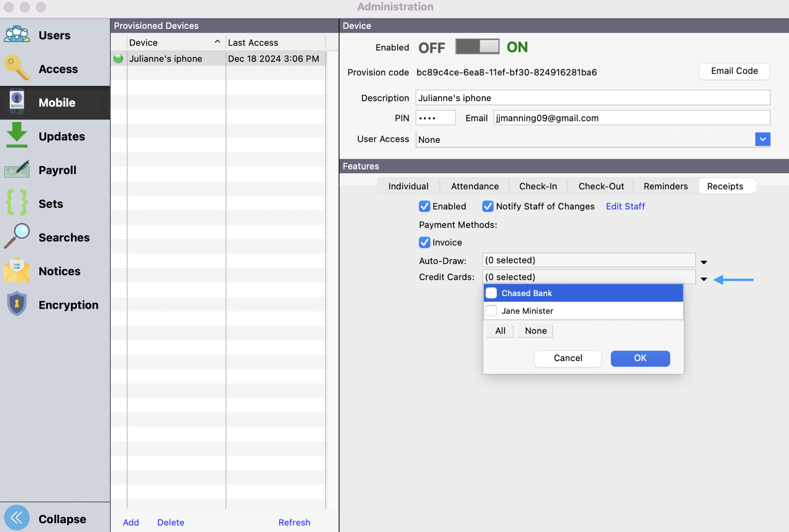Toggle the device Enabled OFF/ON switch
Viewport: 789px width, 532px height.
pyautogui.click(x=477, y=47)
